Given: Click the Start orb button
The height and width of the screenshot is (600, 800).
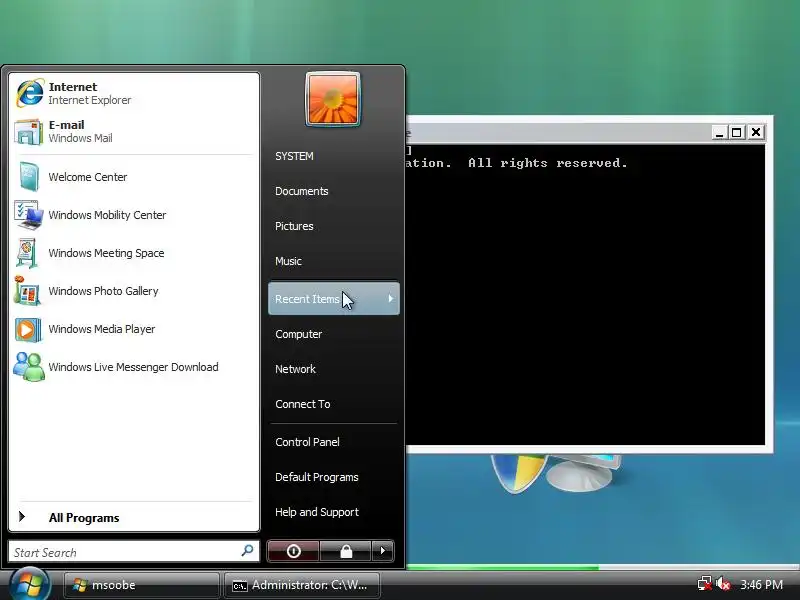Looking at the screenshot, I should 30,584.
